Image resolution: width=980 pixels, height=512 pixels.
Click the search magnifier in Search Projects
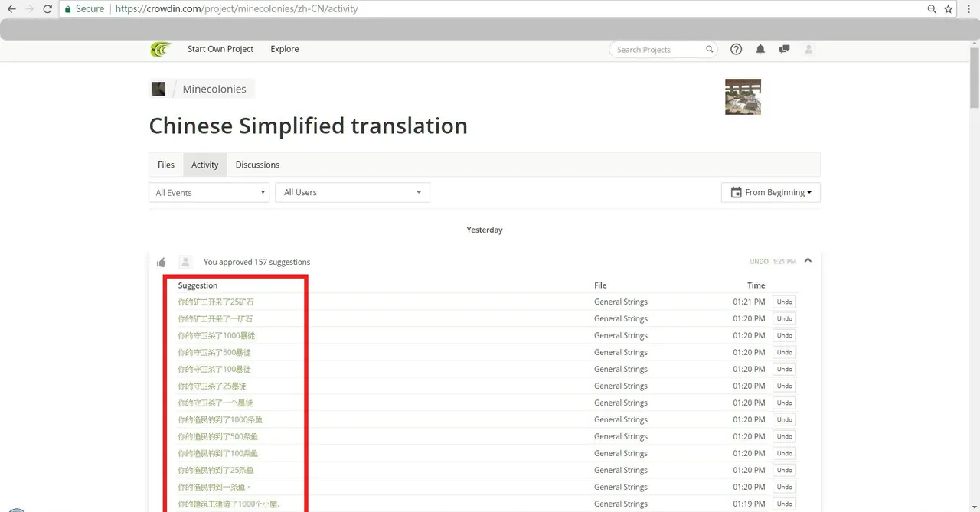(x=710, y=50)
